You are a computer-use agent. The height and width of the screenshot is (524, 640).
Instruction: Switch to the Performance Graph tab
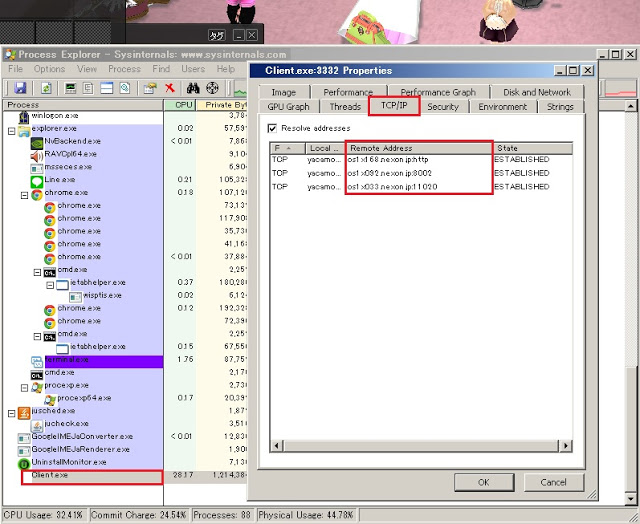[x=438, y=92]
